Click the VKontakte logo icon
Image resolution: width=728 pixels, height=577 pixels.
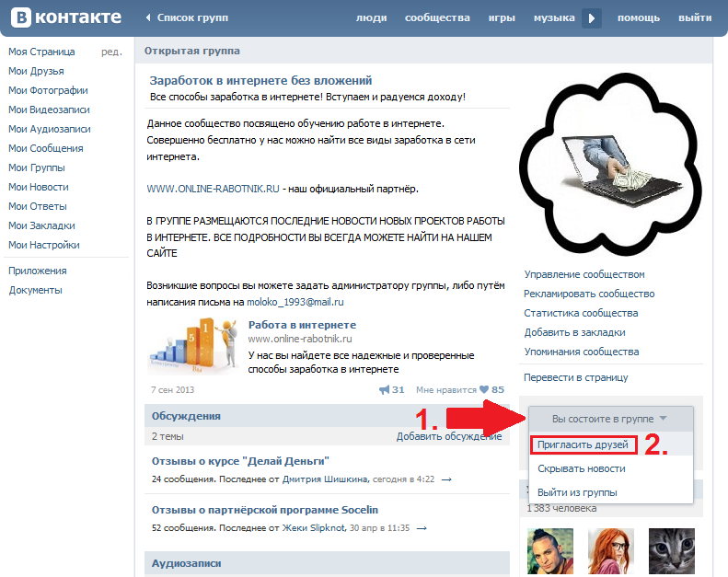(21, 17)
